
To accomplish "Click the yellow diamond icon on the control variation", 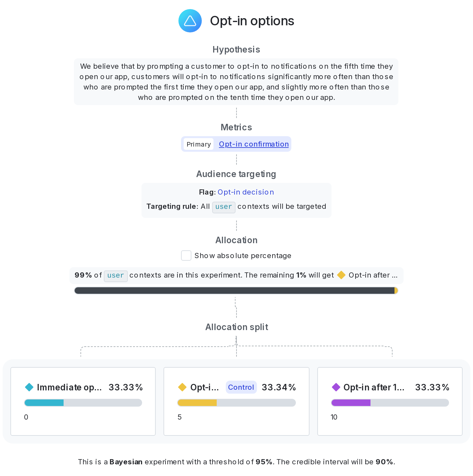I will point(183,387).
